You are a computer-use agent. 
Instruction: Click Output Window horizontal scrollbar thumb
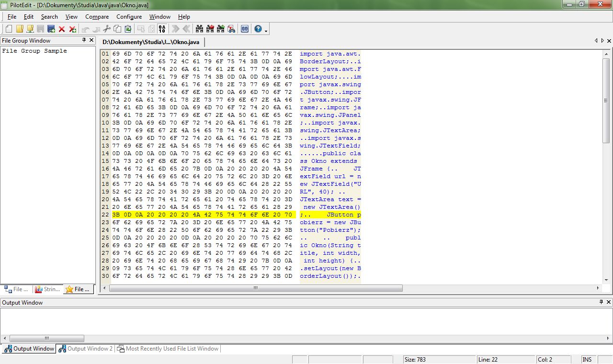coord(47,338)
